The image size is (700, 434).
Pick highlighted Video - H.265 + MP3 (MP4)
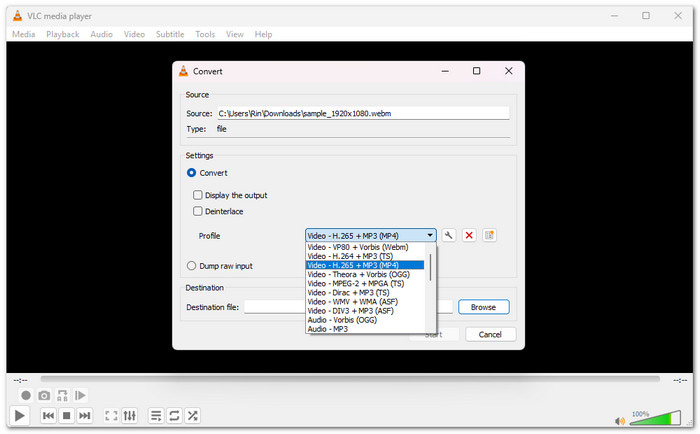(x=365, y=265)
